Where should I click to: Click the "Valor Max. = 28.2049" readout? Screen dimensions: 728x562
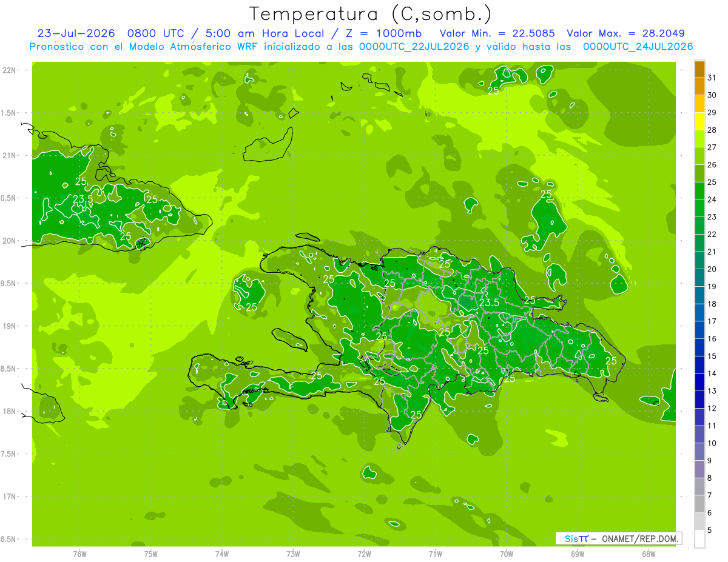point(625,33)
